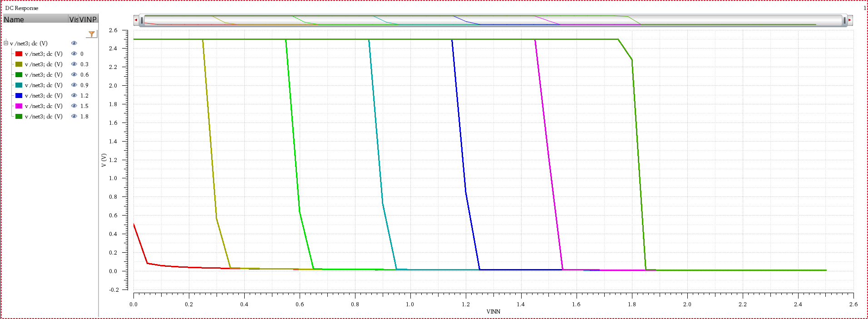
Task: Click the V (V) y-axis label
Action: 104,160
